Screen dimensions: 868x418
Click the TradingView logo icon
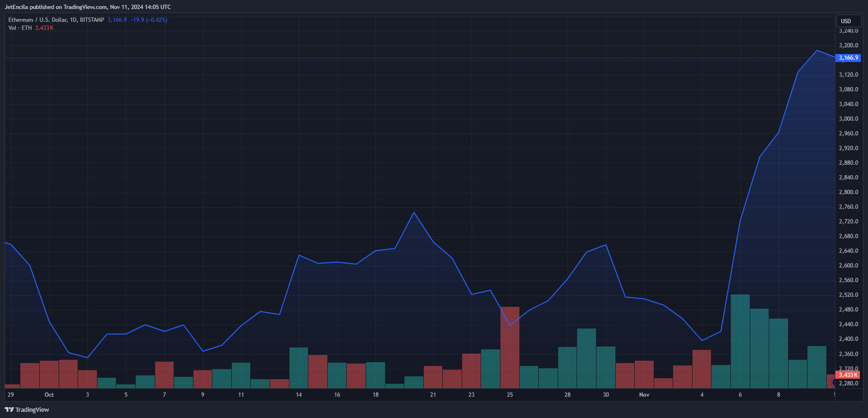coord(9,409)
